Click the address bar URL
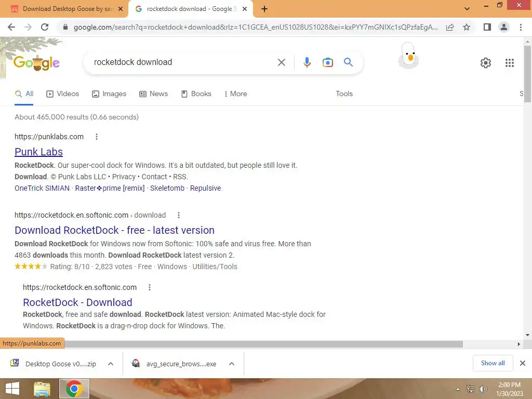 click(256, 27)
